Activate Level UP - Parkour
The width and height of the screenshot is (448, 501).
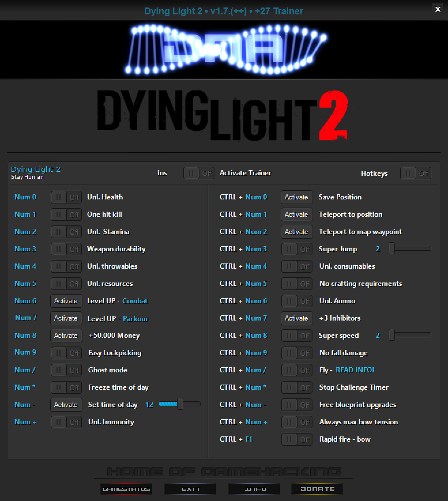[x=66, y=318]
